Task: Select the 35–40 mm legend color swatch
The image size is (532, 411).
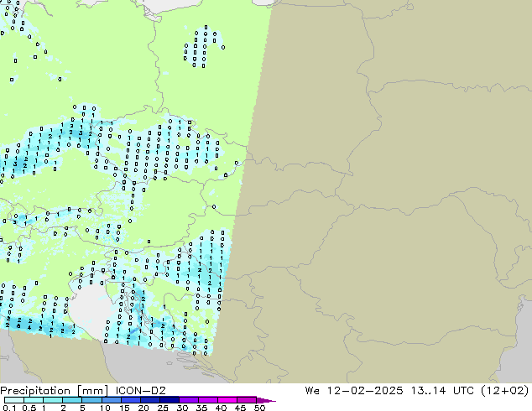Action: click(x=208, y=400)
